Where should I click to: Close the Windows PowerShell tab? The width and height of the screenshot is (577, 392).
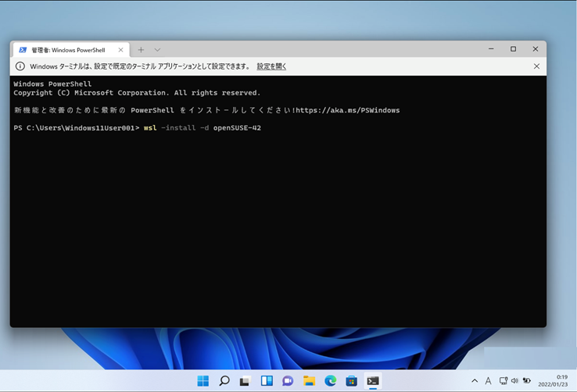[120, 50]
